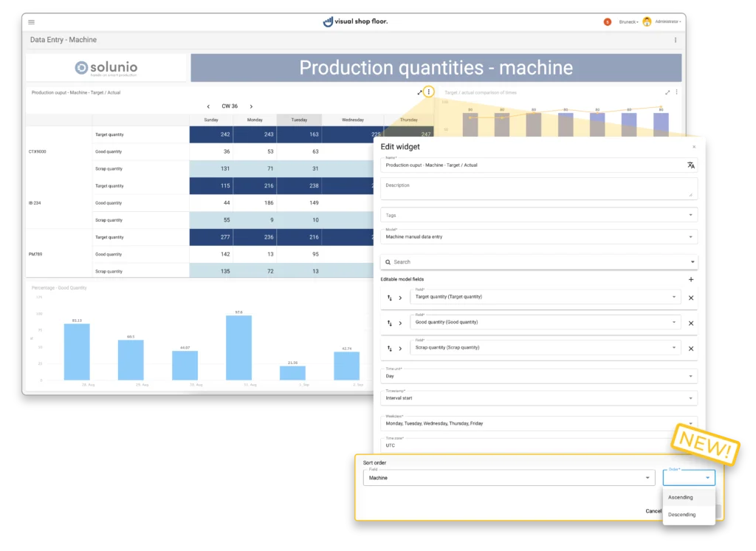Click the Description text field

click(537, 189)
